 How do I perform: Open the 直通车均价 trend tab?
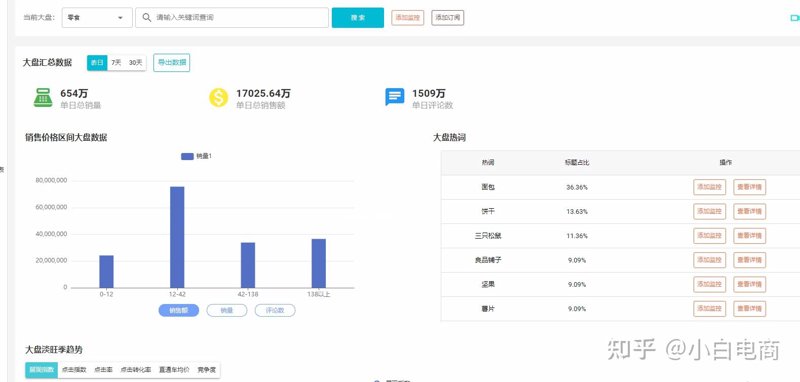pyautogui.click(x=174, y=370)
